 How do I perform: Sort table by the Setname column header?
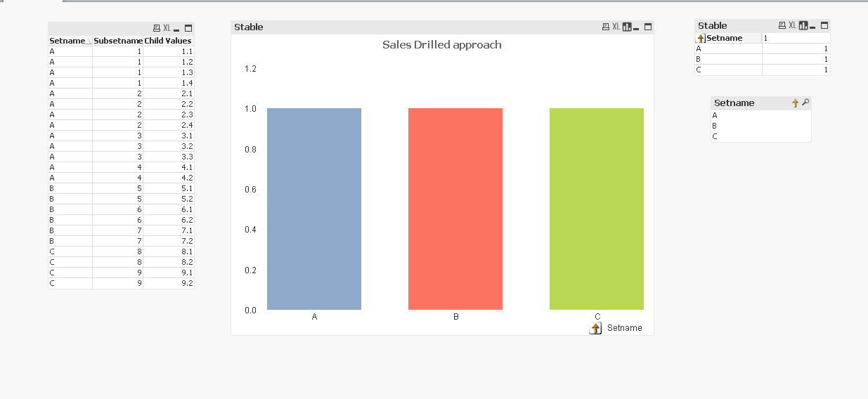point(67,41)
